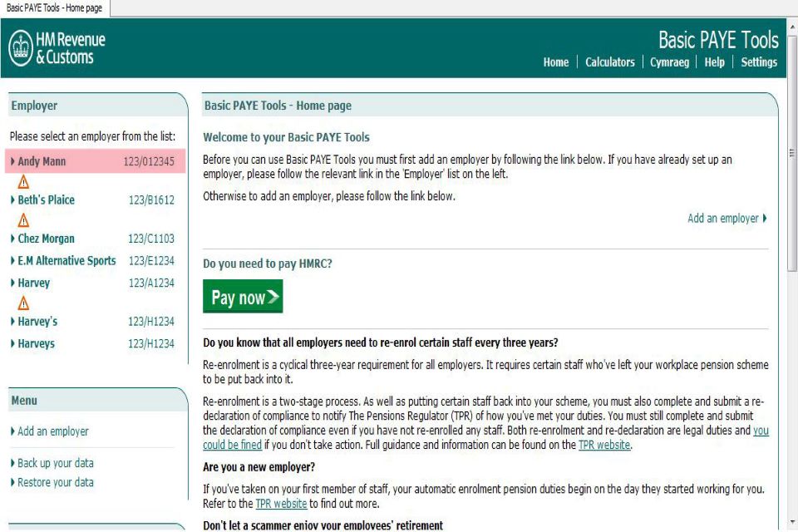Switch language to Cymraeg
This screenshot has width=798, height=532.
pos(670,62)
